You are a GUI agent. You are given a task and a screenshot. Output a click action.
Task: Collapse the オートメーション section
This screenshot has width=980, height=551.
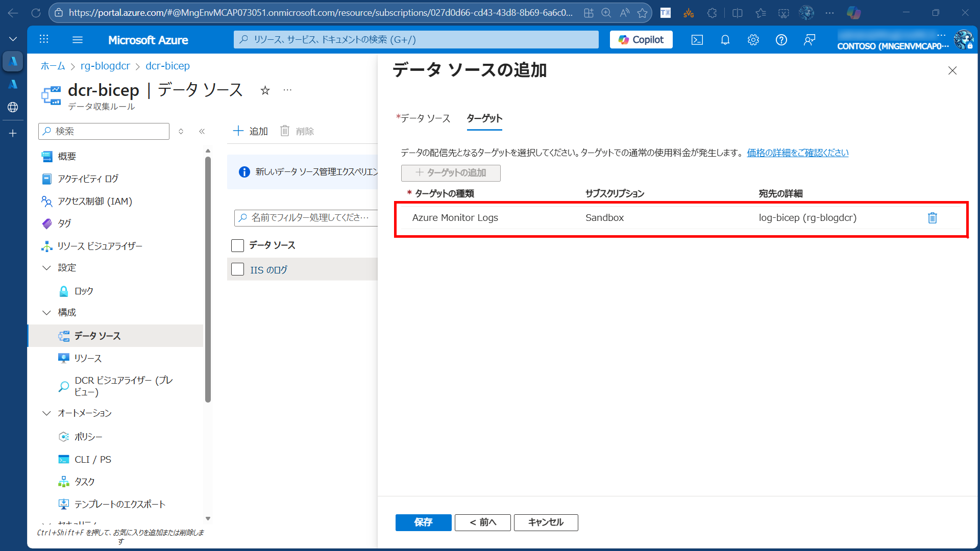(x=46, y=413)
